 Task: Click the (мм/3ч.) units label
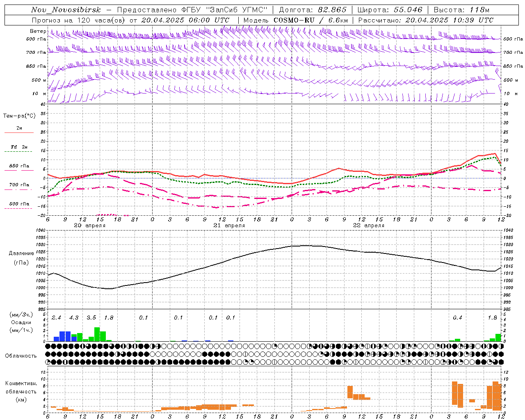pyautogui.click(x=21, y=315)
